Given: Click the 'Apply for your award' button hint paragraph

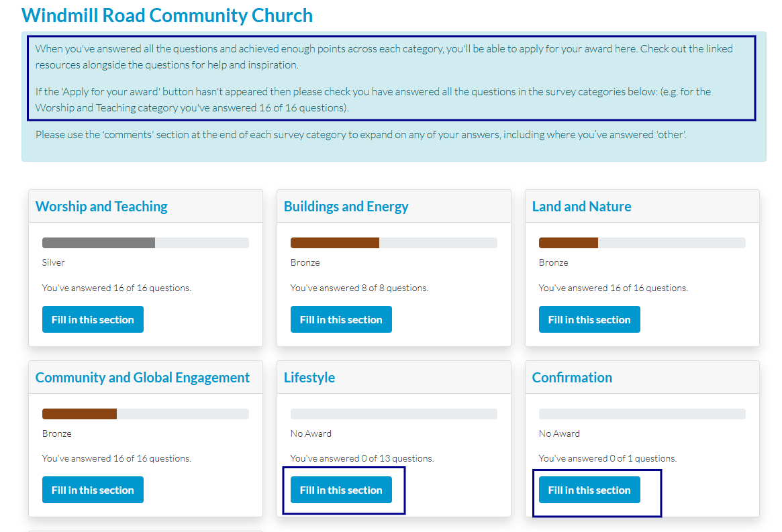Looking at the screenshot, I should pos(373,100).
